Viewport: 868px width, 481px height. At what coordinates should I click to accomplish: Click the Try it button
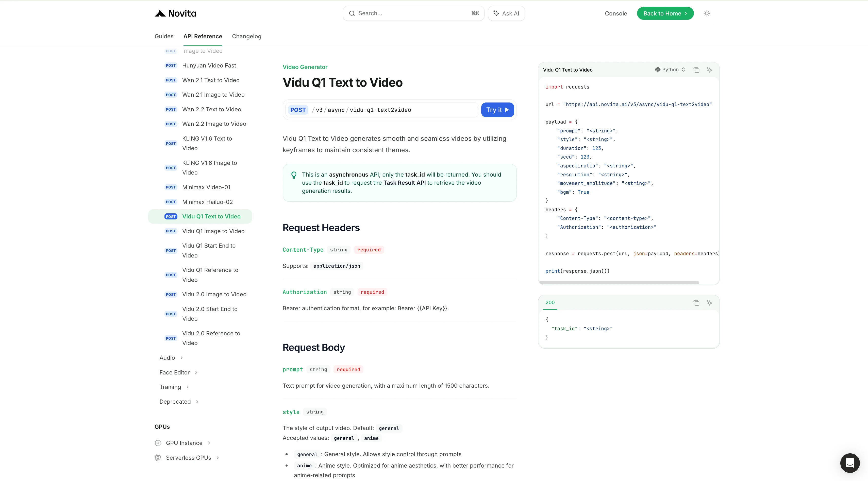pos(497,110)
